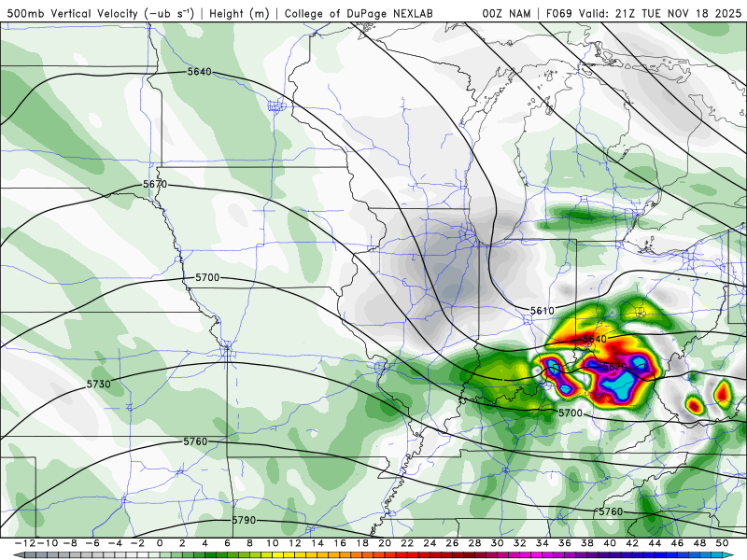The width and height of the screenshot is (747, 560).
Task: Click the color scale value 20
Action: click(385, 543)
